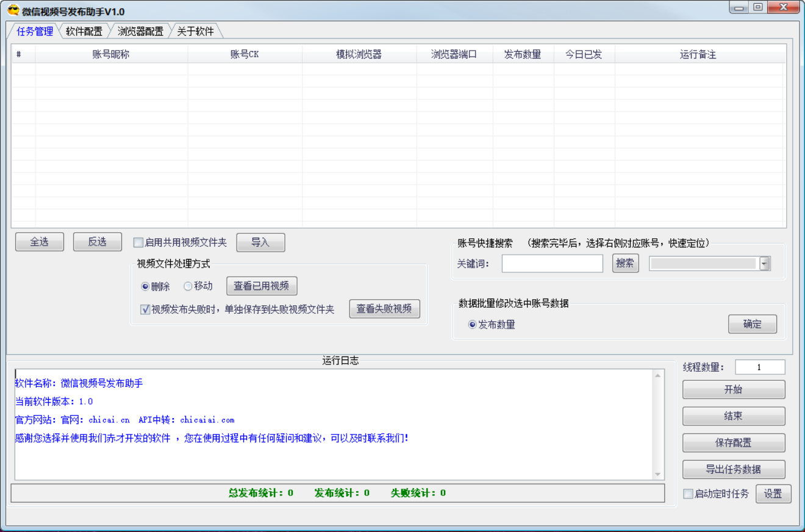
Task: Go to the 浏览器配置 tab
Action: point(140,32)
